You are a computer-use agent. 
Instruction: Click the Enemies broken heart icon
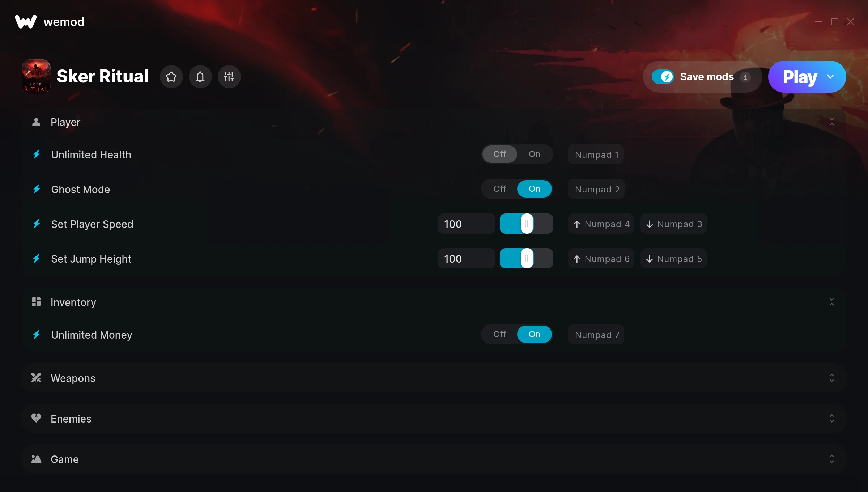click(36, 418)
